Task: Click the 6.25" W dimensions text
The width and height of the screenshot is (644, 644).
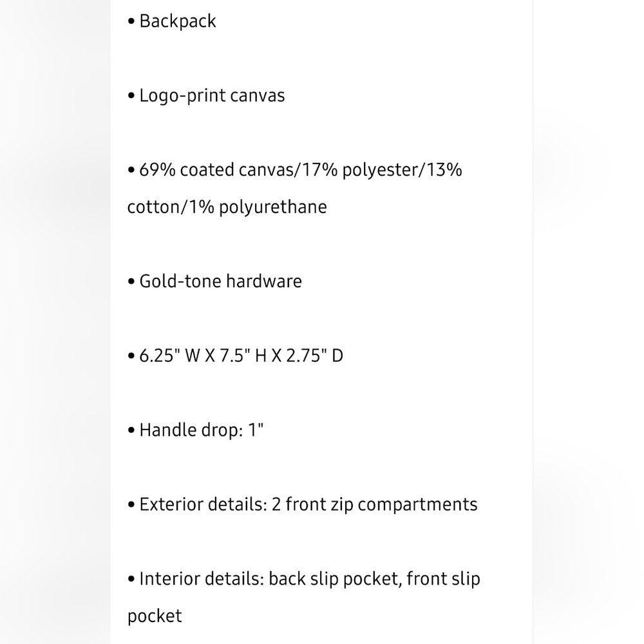Action: click(x=169, y=355)
